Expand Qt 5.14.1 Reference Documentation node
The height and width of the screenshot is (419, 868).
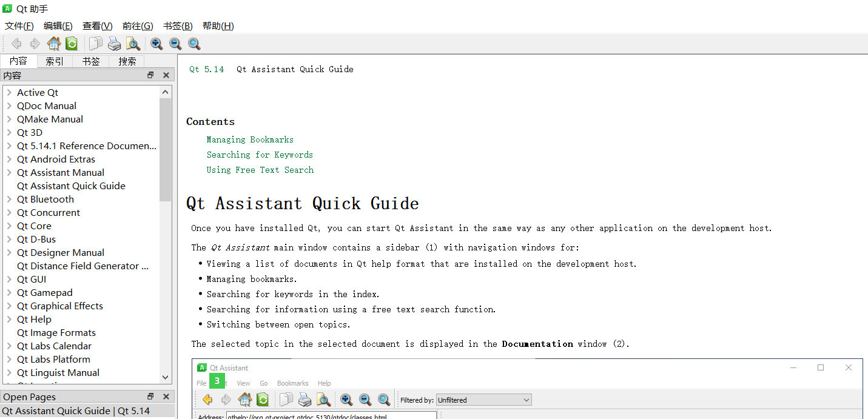coord(9,146)
